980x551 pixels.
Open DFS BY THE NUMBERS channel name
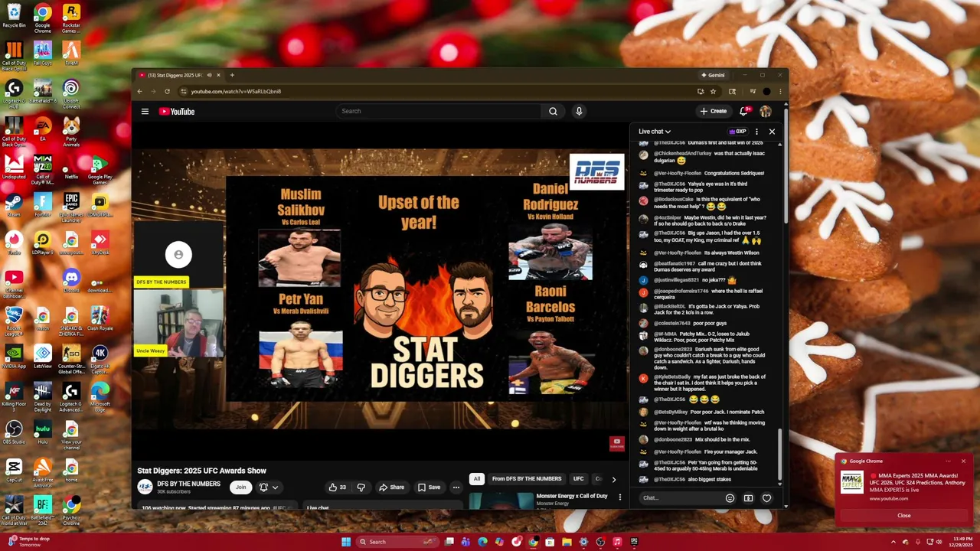point(188,484)
